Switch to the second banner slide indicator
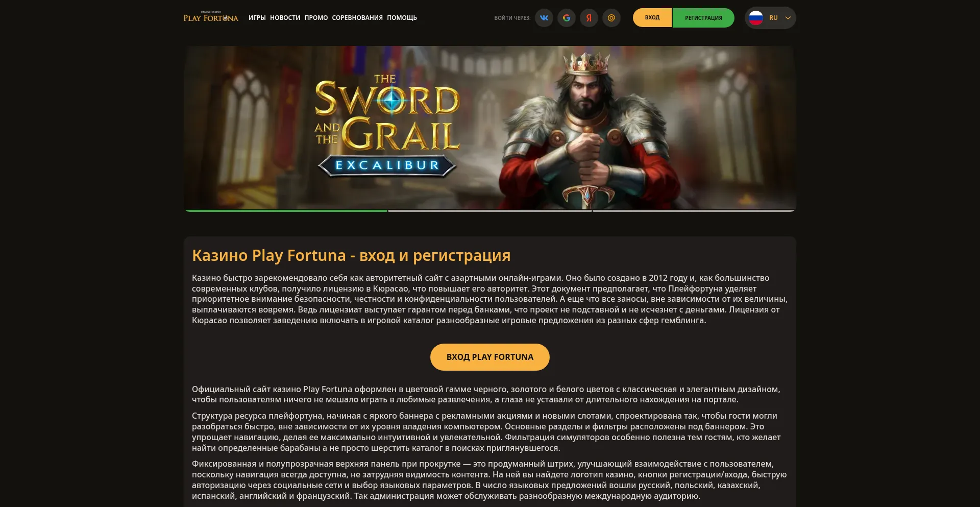The height and width of the screenshot is (507, 980). point(490,210)
